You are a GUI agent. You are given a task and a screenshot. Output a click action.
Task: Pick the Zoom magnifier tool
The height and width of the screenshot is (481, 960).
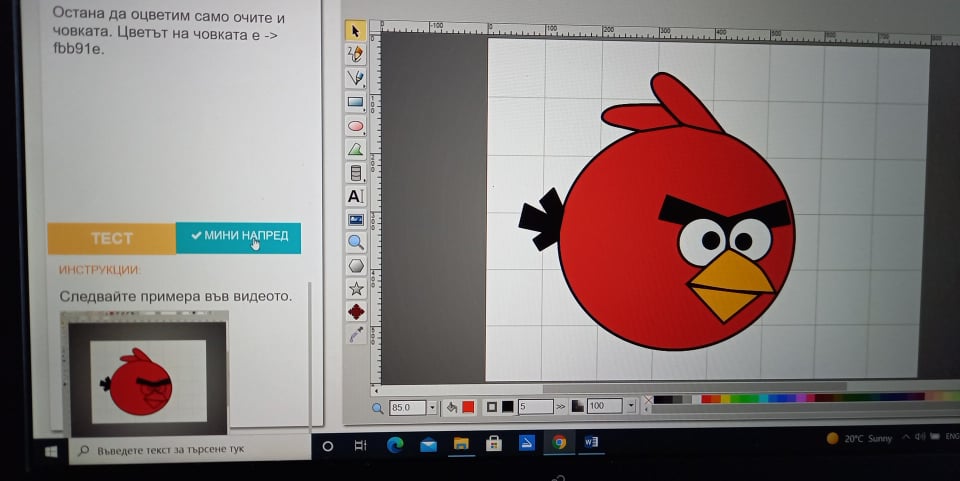[x=356, y=242]
